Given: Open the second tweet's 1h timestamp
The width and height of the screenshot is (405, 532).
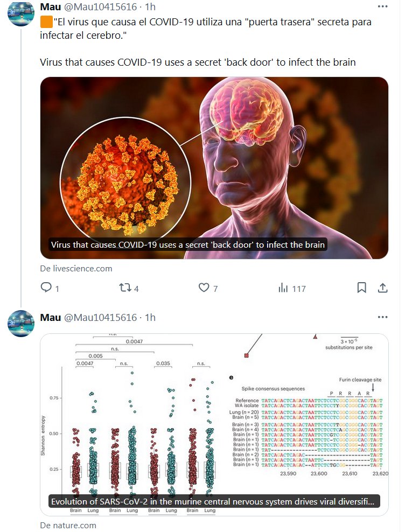Looking at the screenshot, I should coord(151,317).
